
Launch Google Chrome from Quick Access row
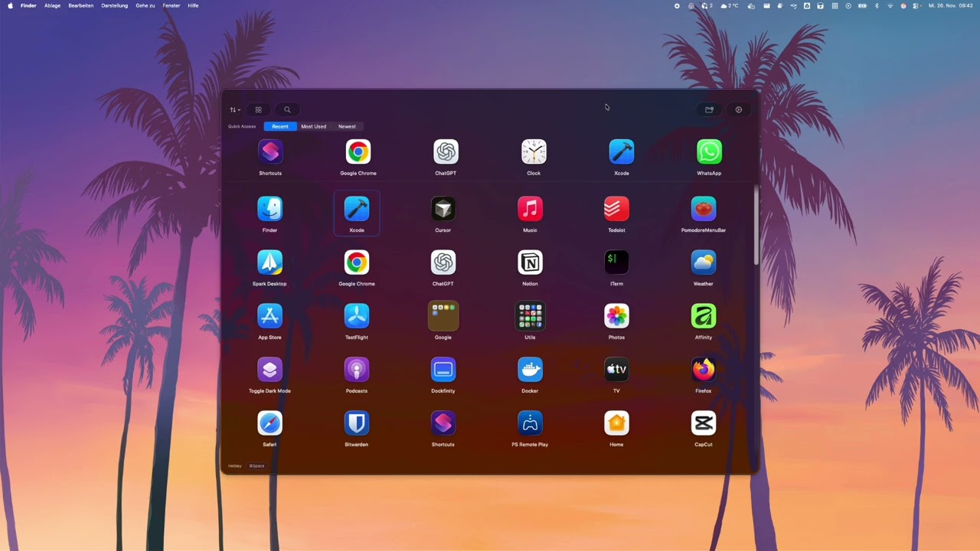pyautogui.click(x=358, y=152)
